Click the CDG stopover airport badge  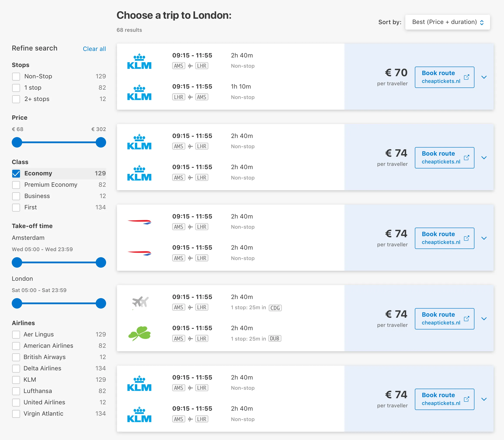click(275, 308)
